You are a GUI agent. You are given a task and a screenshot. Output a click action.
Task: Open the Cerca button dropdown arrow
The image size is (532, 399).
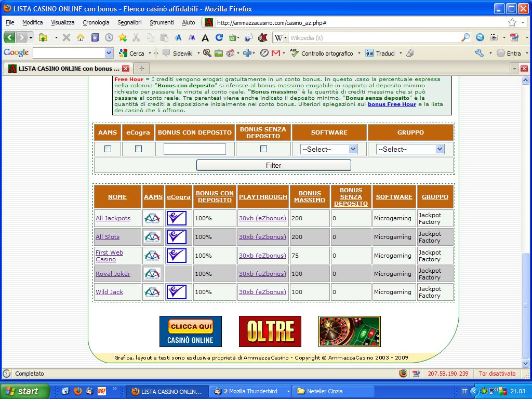(150, 54)
